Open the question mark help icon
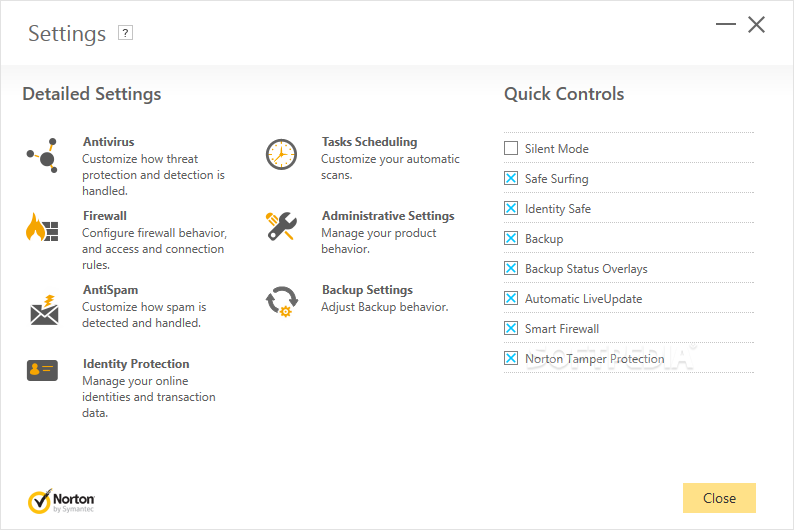Screen dimensions: 794x530 pyautogui.click(x=125, y=33)
